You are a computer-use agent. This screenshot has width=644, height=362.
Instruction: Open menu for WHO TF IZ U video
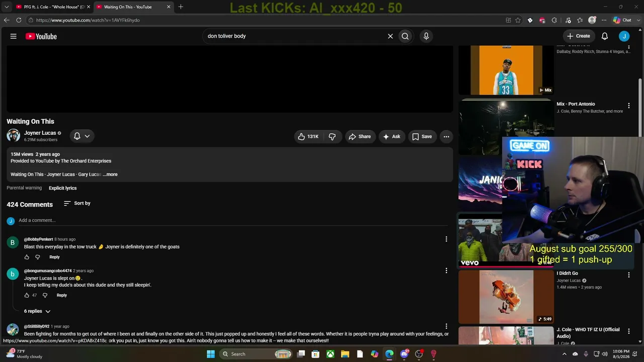click(x=628, y=331)
